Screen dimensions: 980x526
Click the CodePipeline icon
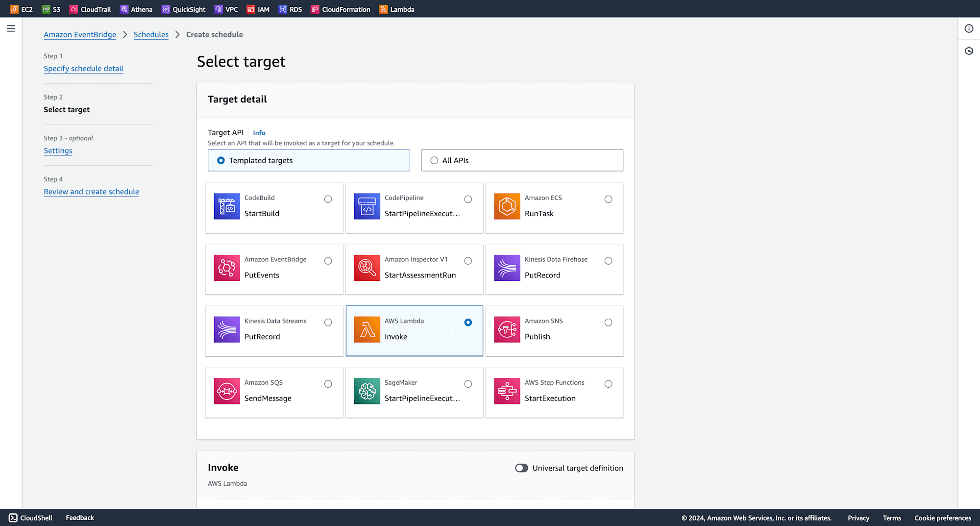click(367, 206)
